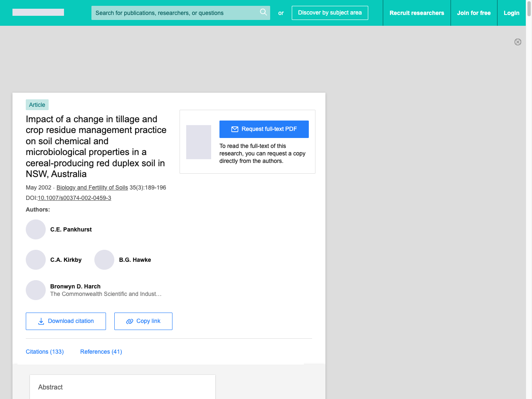532x399 pixels.
Task: Open the References (41) tab
Action: [x=101, y=352]
